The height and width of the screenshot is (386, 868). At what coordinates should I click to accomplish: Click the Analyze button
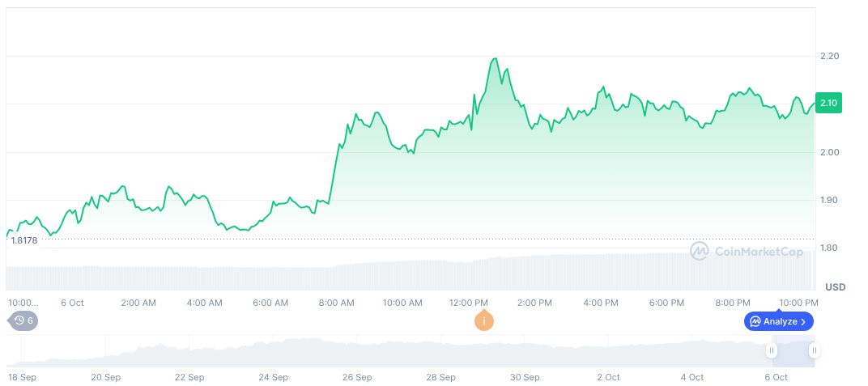[778, 321]
